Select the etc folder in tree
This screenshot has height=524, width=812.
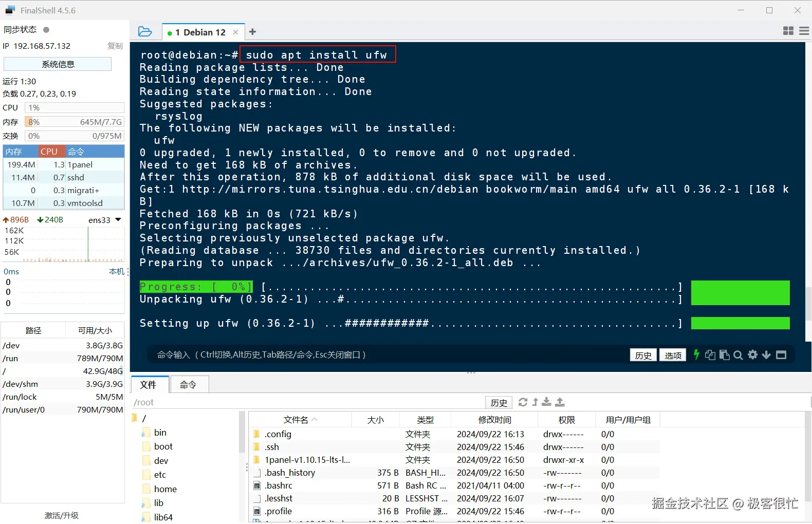(x=160, y=475)
